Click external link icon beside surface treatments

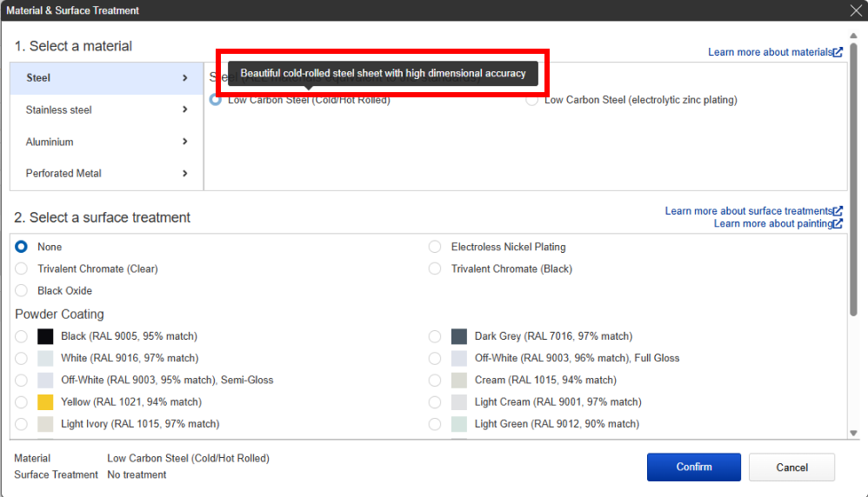tap(838, 210)
